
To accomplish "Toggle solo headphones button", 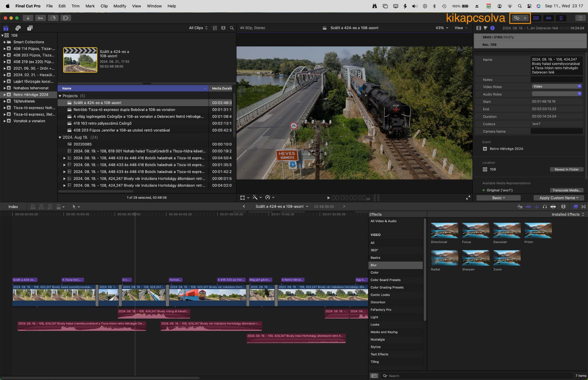I will 545,207.
